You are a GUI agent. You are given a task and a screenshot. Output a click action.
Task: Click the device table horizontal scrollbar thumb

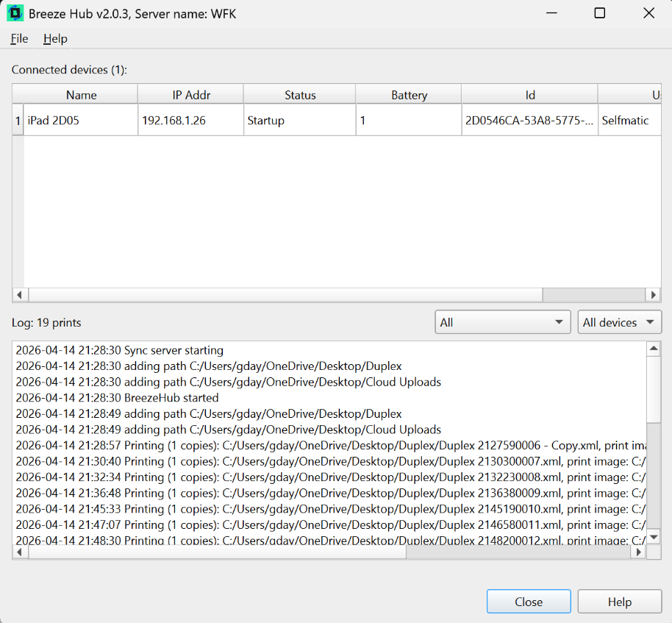pyautogui.click(x=285, y=294)
